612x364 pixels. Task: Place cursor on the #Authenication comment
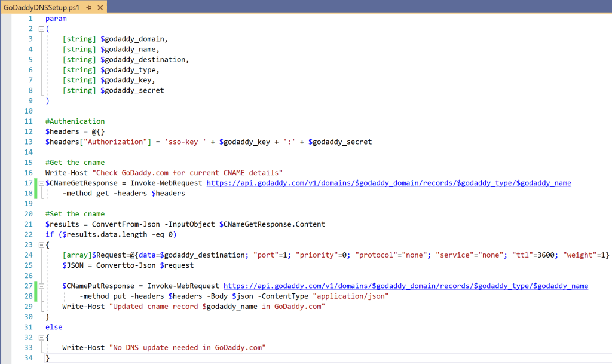(x=75, y=121)
